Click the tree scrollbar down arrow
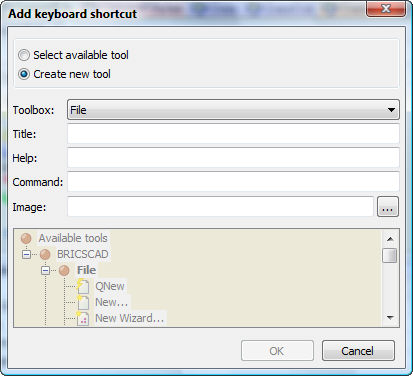Image resolution: width=413 pixels, height=376 pixels. [390, 318]
